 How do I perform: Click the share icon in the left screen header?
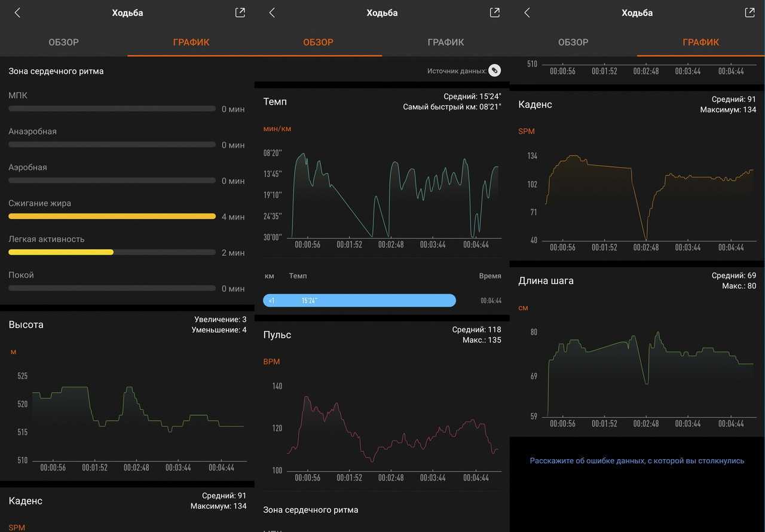[240, 13]
